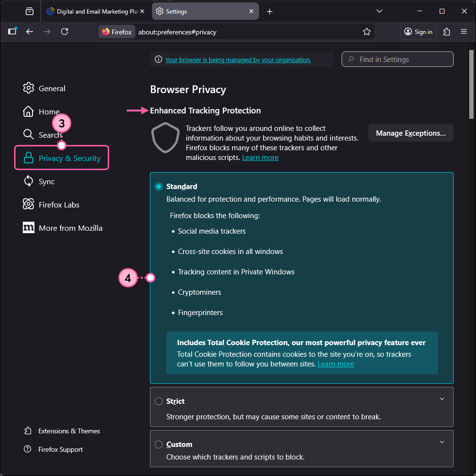Select the Standard tracking protection level
The height and width of the screenshot is (476, 476).
[x=158, y=186]
